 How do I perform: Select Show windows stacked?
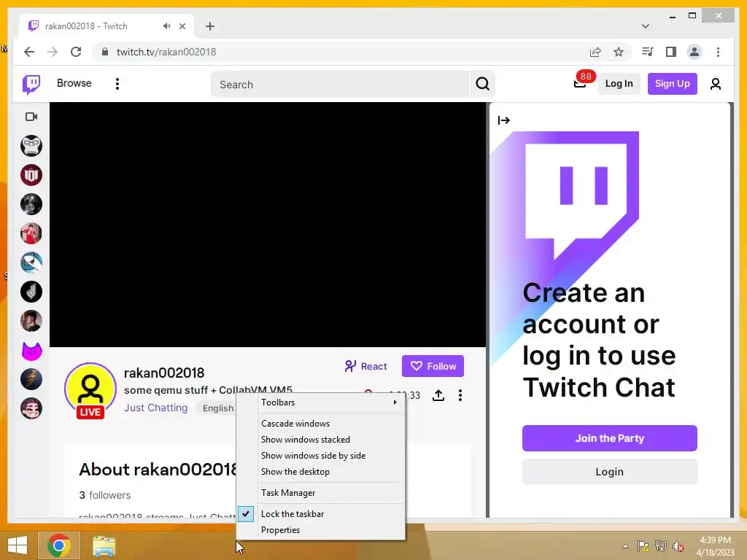(x=329, y=440)
